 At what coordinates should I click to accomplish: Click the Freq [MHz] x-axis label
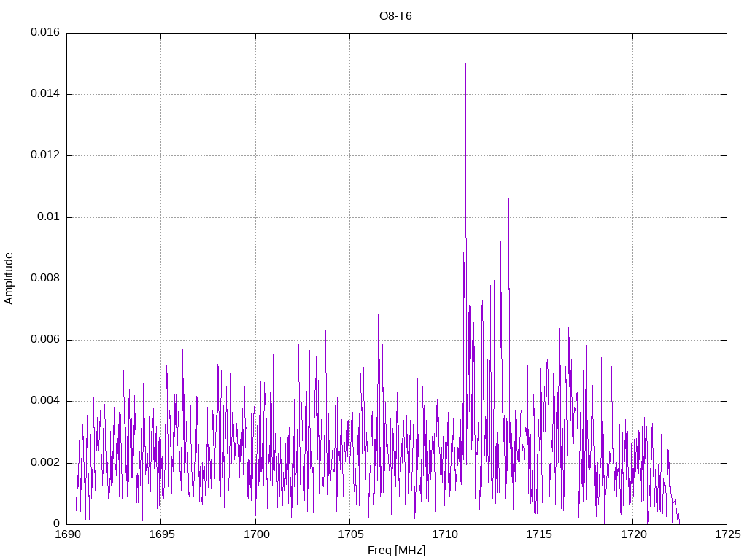click(x=396, y=551)
